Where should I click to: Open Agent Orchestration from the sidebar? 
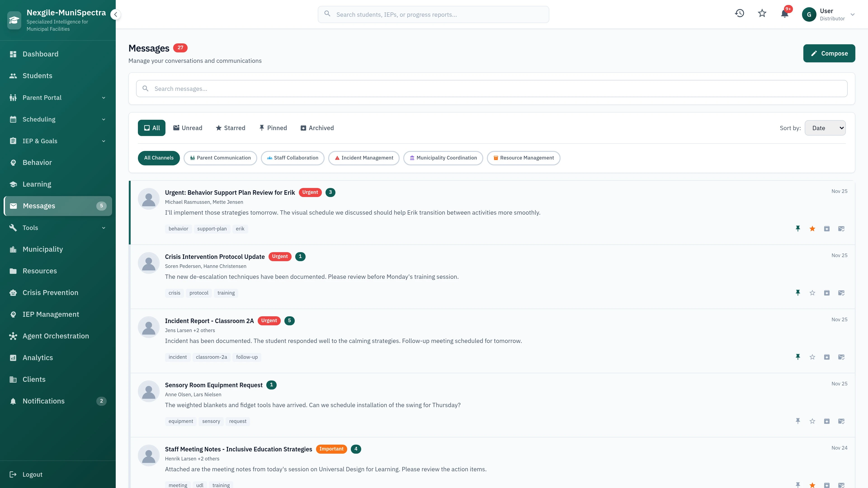click(56, 336)
